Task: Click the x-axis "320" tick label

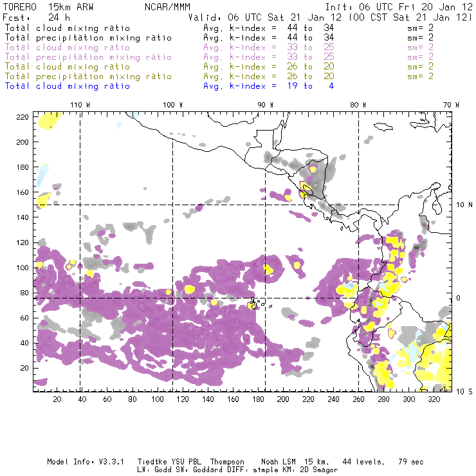Action: tap(434, 399)
